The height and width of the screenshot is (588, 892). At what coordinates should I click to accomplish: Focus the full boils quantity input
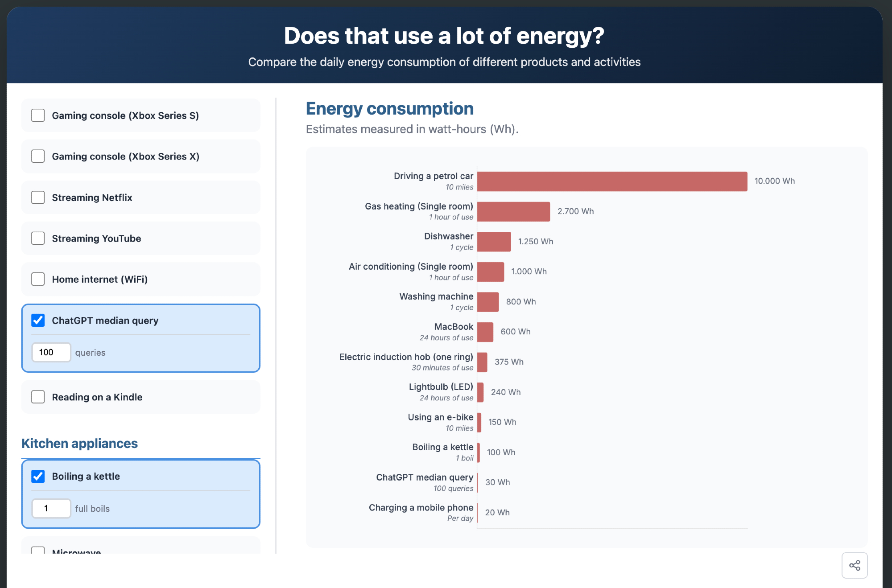(x=51, y=508)
